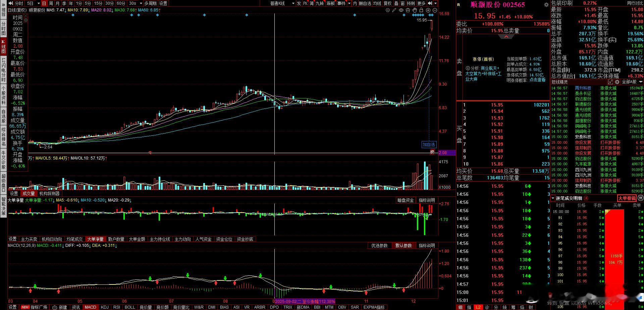Toggle the eye visibility icon on chart toolbar
Viewport: 644px width, 310px height.
(x=401, y=10)
